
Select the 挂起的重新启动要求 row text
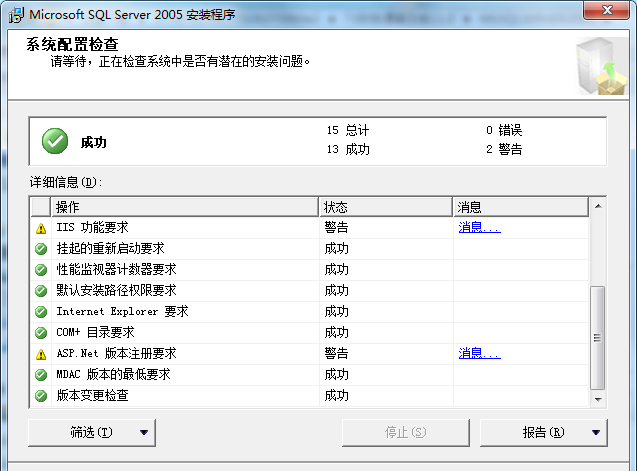click(x=110, y=248)
